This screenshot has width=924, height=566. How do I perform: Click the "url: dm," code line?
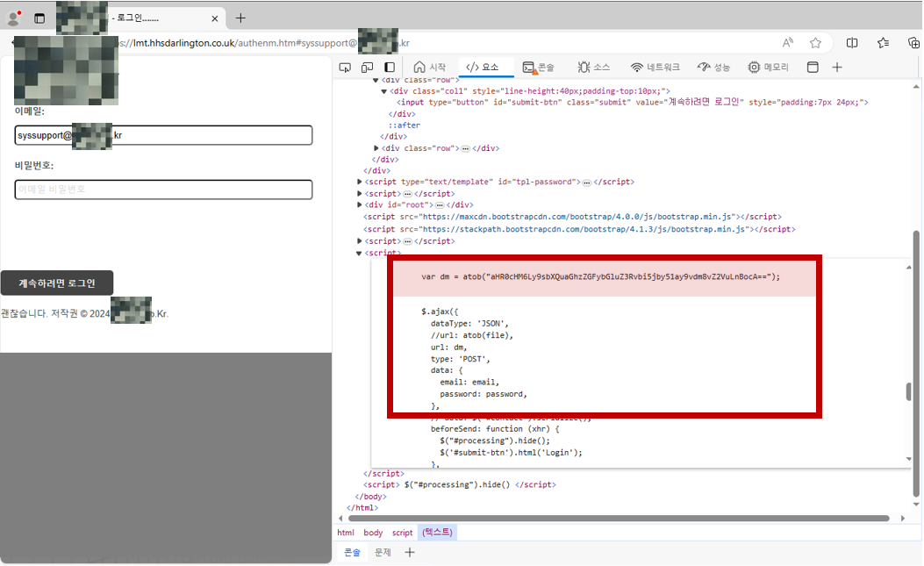pos(448,347)
